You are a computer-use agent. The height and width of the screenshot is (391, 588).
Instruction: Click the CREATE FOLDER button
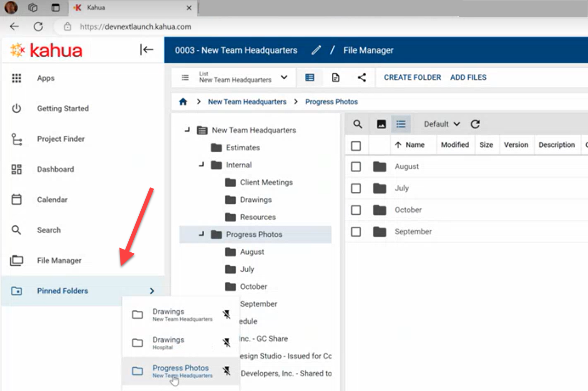[x=412, y=78]
